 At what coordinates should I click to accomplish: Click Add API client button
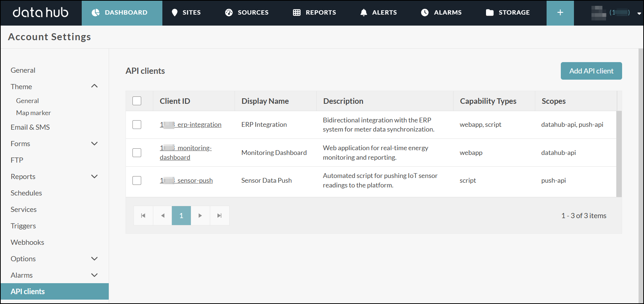click(591, 71)
